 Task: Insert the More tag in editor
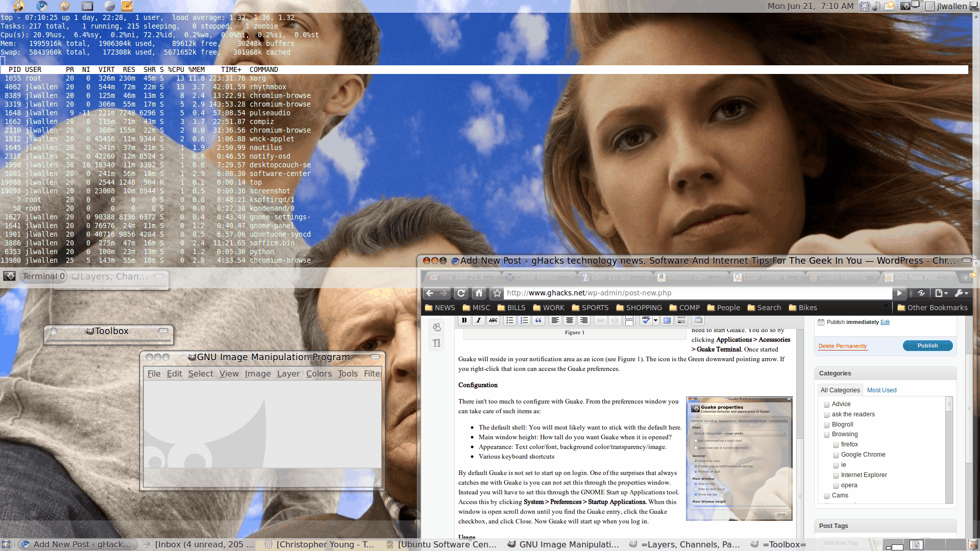pos(629,320)
